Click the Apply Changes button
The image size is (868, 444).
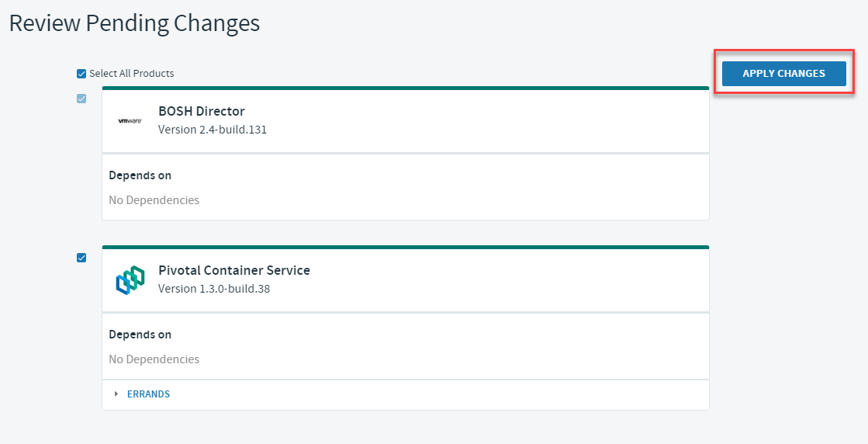[x=784, y=74]
